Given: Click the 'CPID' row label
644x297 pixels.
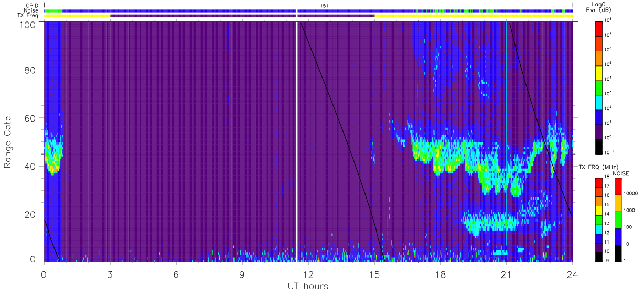Looking at the screenshot, I should tap(32, 5).
